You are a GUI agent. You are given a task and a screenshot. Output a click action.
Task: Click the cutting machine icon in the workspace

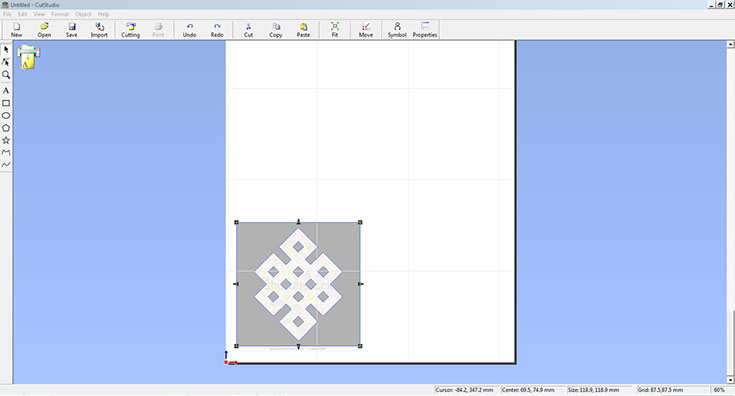coord(29,57)
